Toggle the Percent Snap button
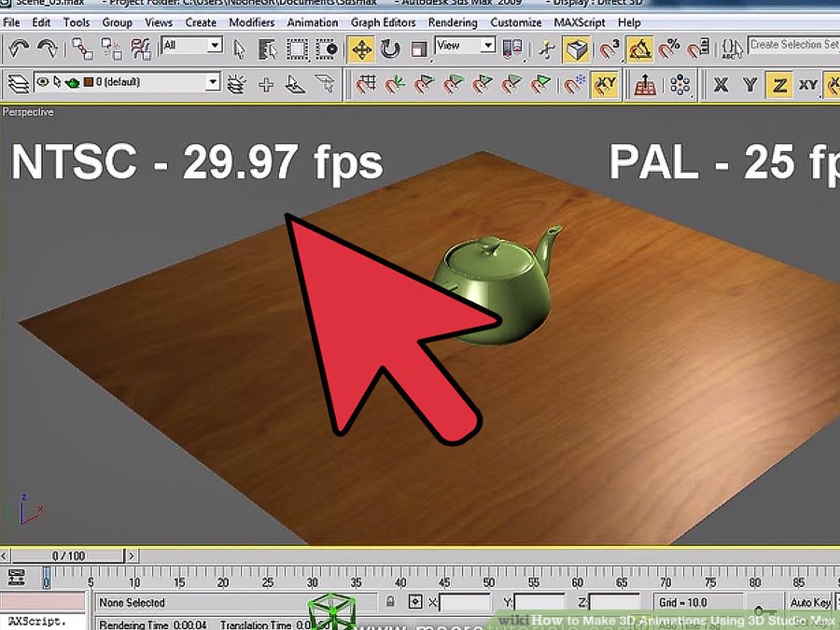The image size is (840, 630). tap(669, 48)
